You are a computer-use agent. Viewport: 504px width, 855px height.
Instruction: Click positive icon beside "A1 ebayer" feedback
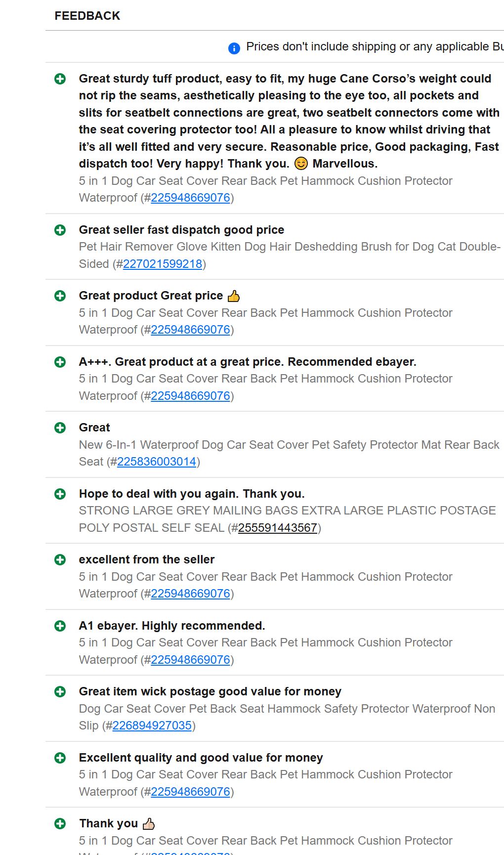[60, 626]
